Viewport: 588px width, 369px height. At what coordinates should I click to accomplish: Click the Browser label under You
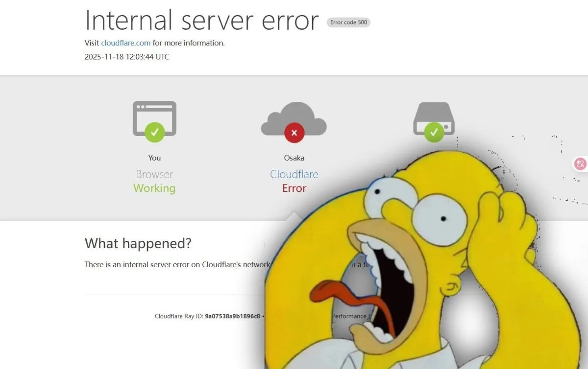154,174
